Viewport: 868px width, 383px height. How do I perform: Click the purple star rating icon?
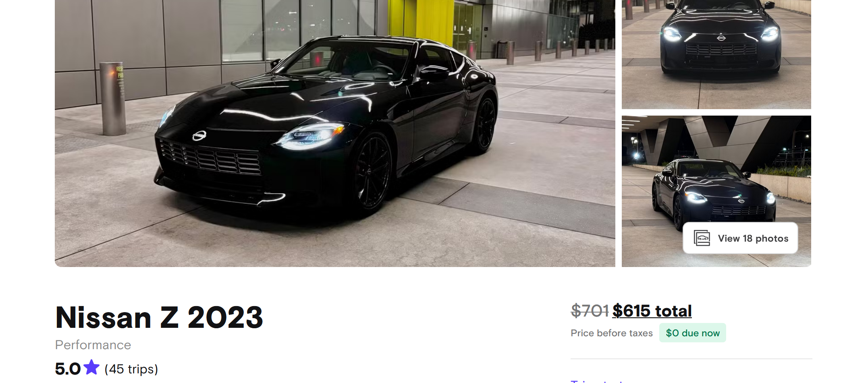coord(91,367)
